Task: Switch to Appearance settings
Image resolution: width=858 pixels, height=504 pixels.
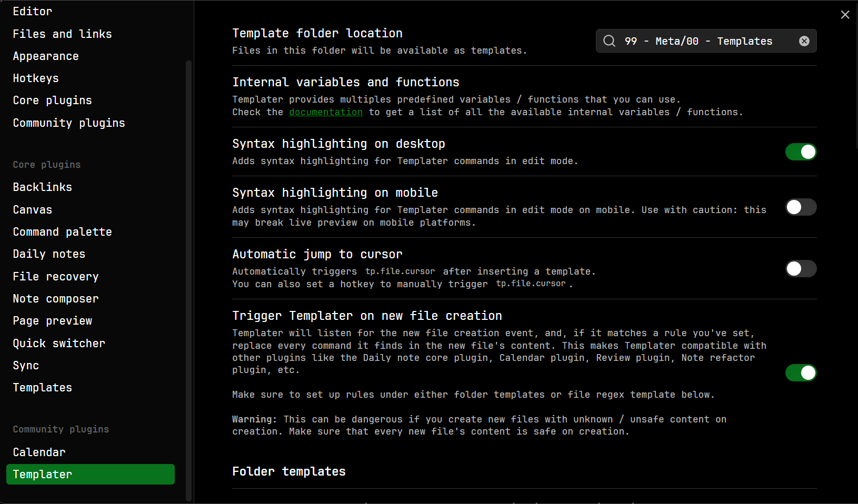Action: [46, 56]
